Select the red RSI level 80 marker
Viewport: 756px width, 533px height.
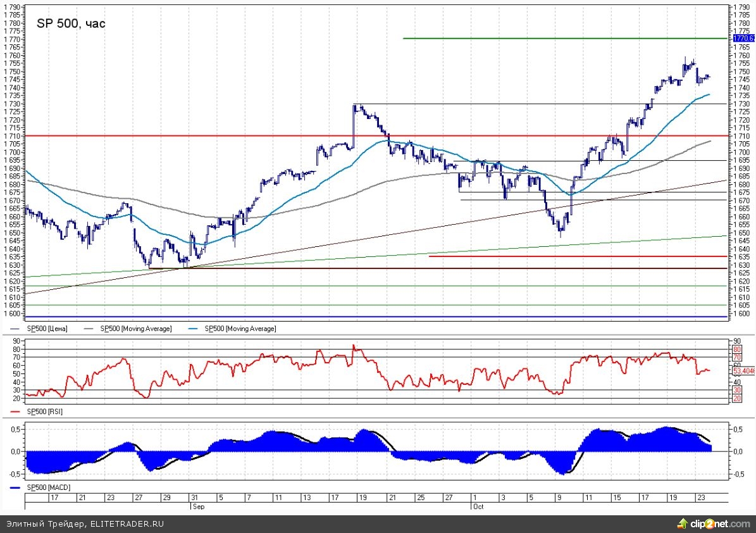[736, 349]
